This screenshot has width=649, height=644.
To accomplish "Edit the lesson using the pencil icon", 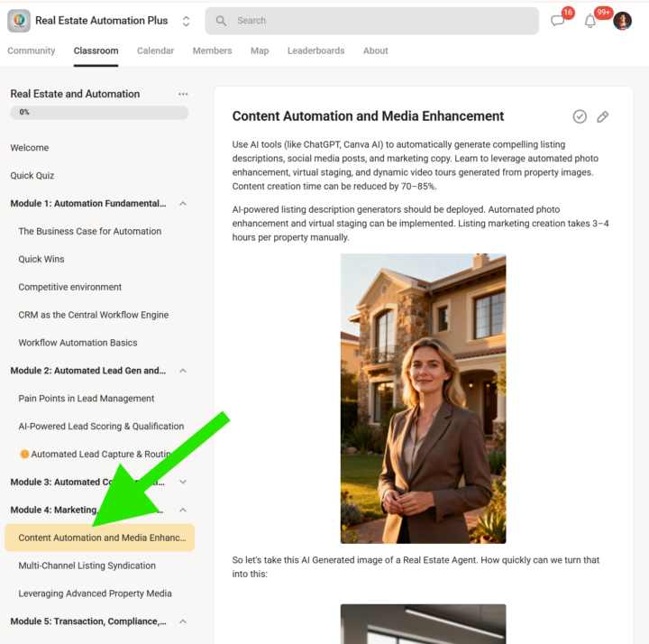I will coord(603,116).
